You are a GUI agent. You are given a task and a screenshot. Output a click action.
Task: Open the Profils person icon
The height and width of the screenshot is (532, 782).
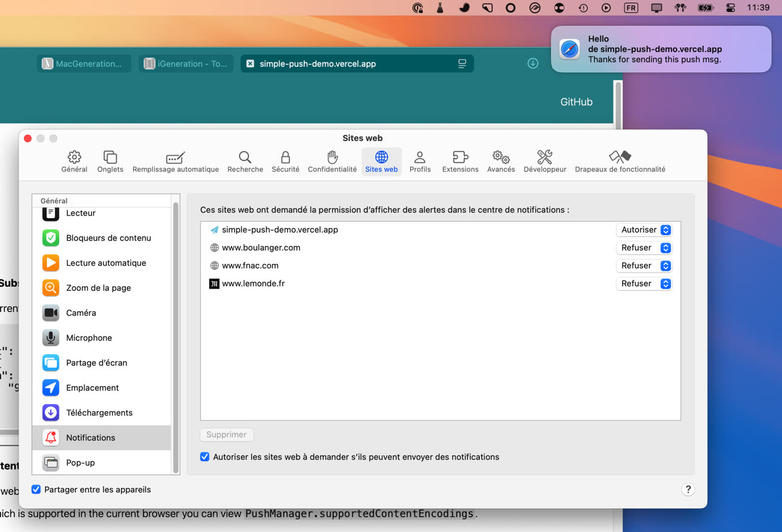[x=420, y=157]
